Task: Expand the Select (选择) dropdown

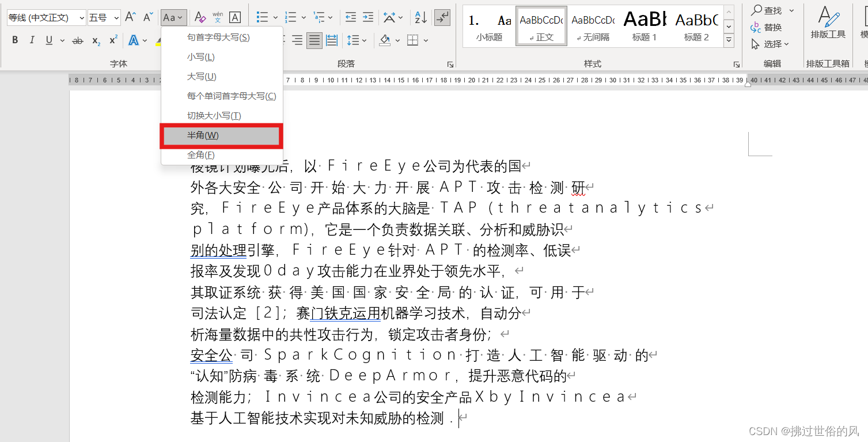Action: click(x=770, y=44)
